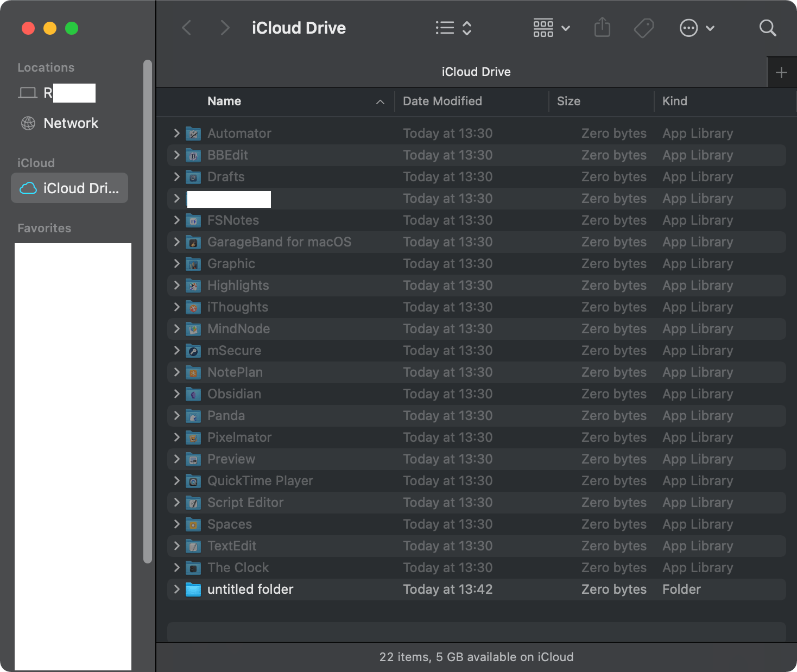797x672 pixels.
Task: Click the Kind cell reading 'Folder'
Action: click(681, 589)
